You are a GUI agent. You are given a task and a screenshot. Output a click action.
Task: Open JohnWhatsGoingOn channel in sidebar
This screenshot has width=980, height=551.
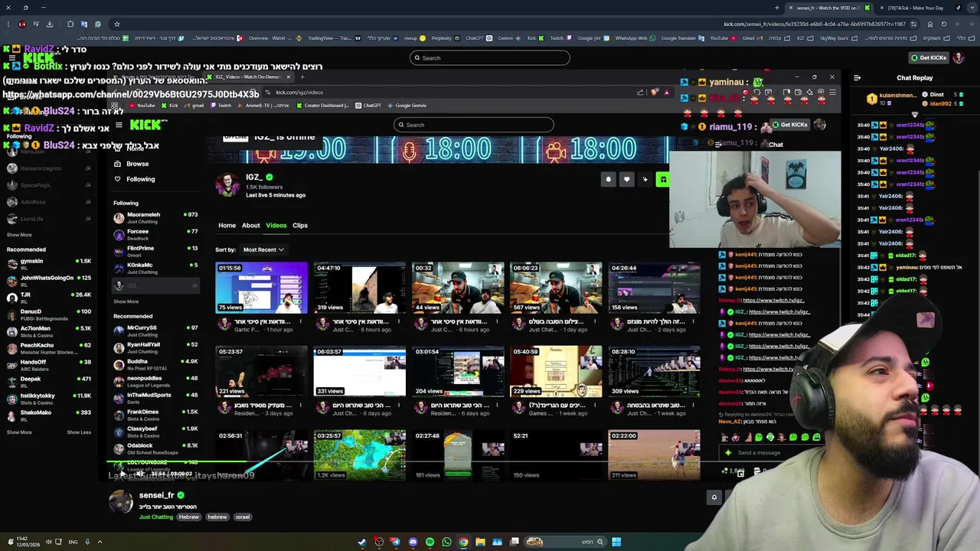(48, 282)
